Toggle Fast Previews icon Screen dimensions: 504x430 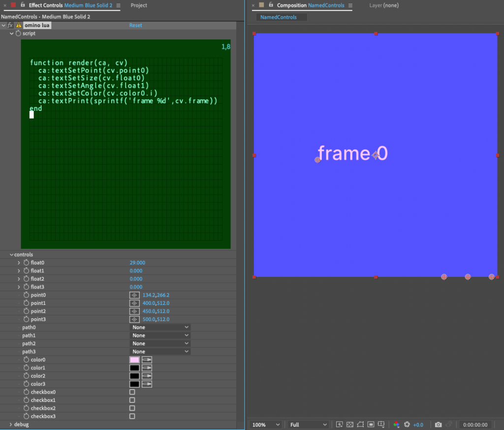tap(340, 425)
